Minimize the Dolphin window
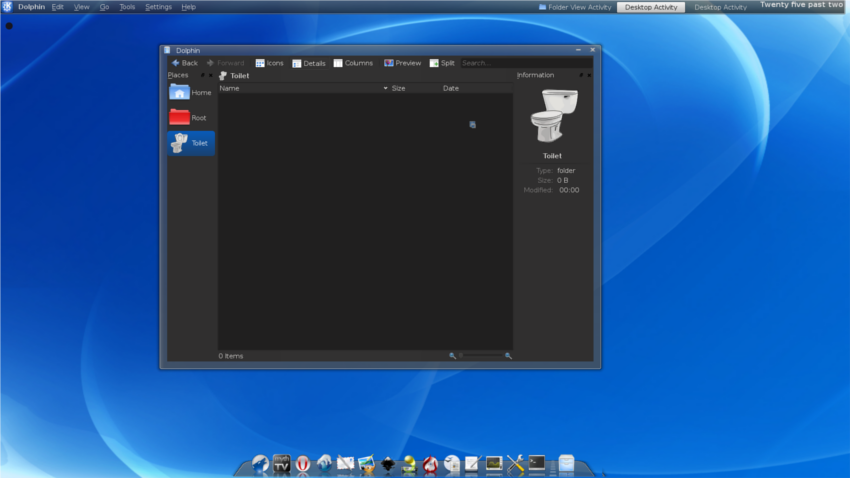 point(578,50)
